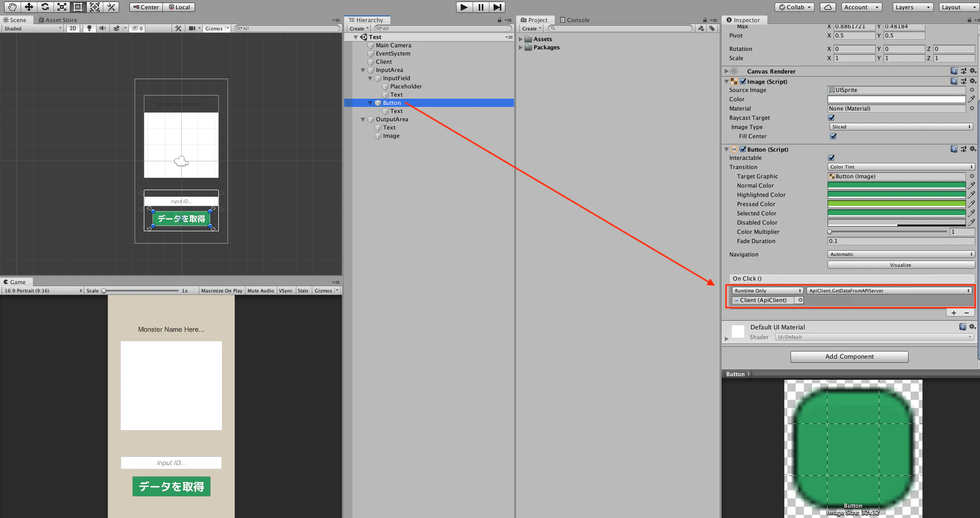Switch to Console tab
Screen dimensions: 980x518
point(575,20)
